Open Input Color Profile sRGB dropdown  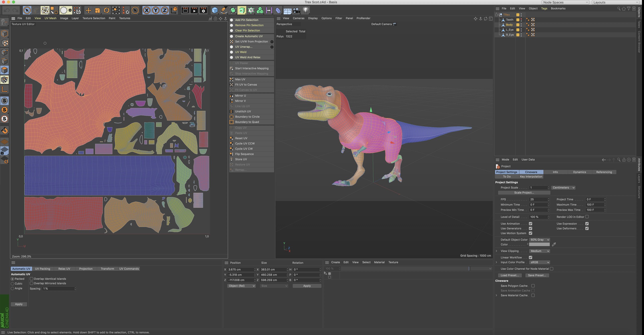(x=539, y=262)
